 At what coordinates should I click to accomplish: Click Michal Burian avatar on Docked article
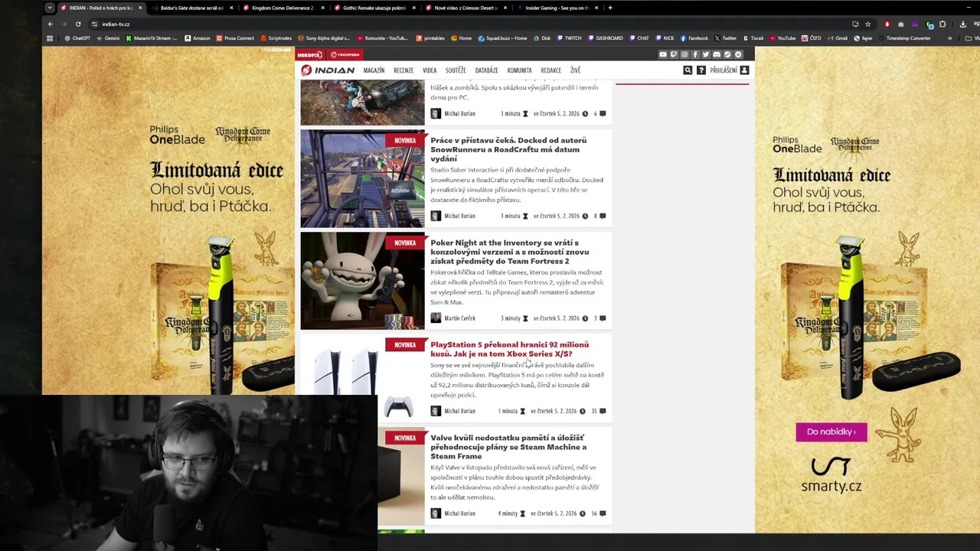point(436,216)
